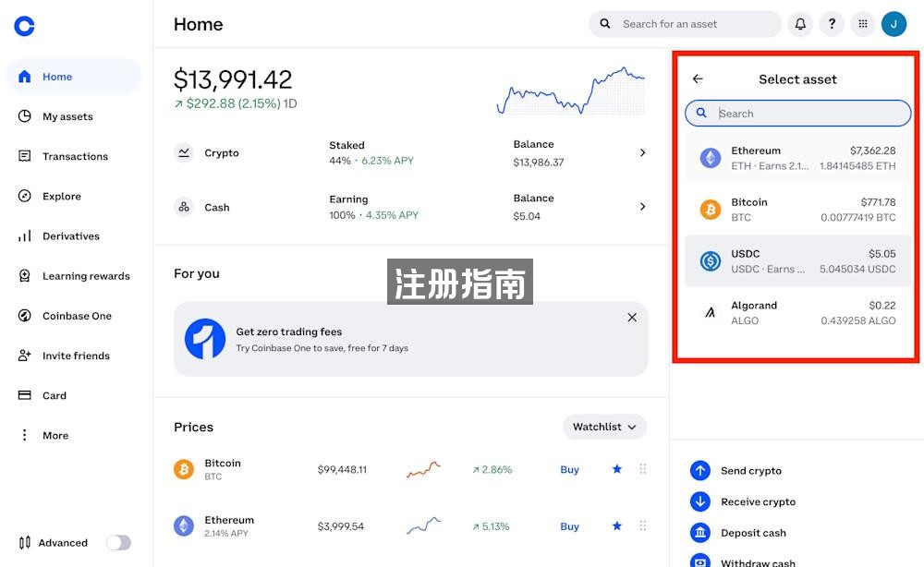Click the Cash coins icon
Screen dimensions: 924x567
pos(184,207)
